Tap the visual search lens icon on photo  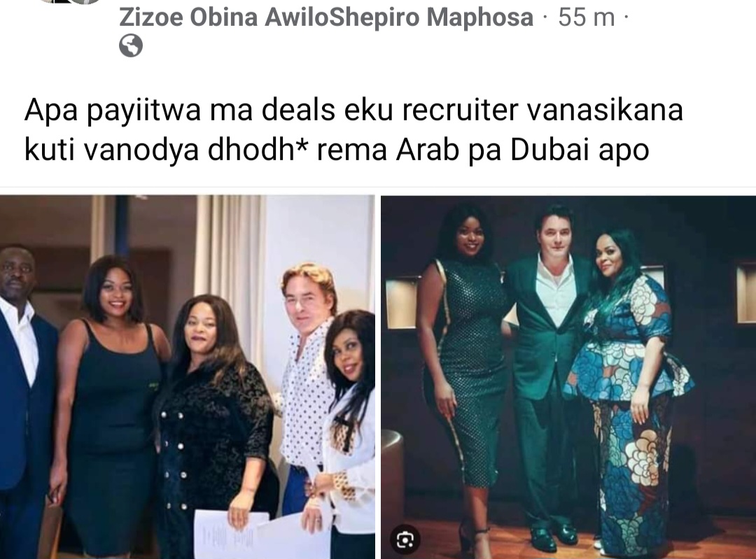[x=405, y=539]
